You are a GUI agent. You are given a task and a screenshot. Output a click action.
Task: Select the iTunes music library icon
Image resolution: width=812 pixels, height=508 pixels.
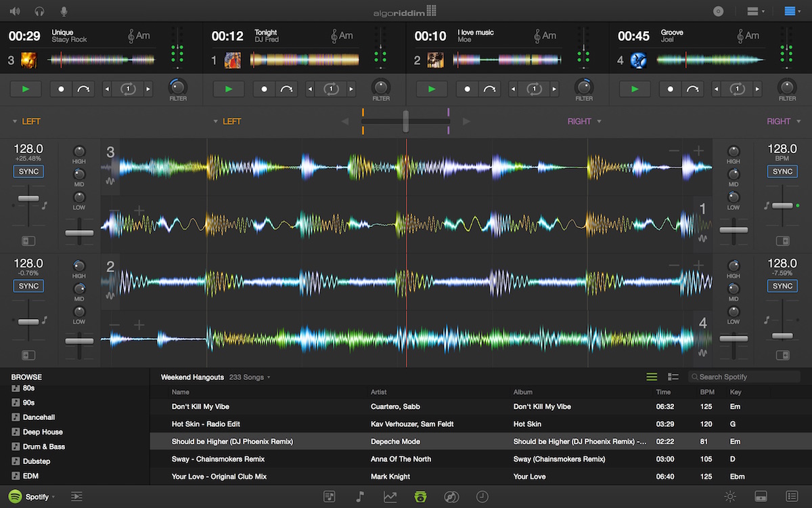pyautogui.click(x=359, y=496)
